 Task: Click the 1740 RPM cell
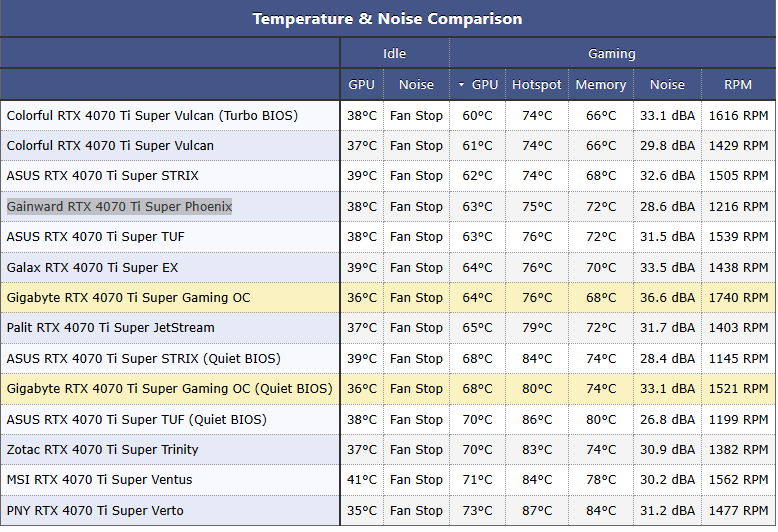point(738,298)
